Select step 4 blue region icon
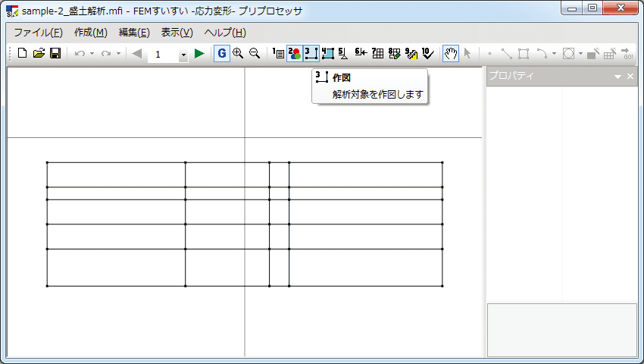Viewport: 644px width, 364px height. coord(328,54)
